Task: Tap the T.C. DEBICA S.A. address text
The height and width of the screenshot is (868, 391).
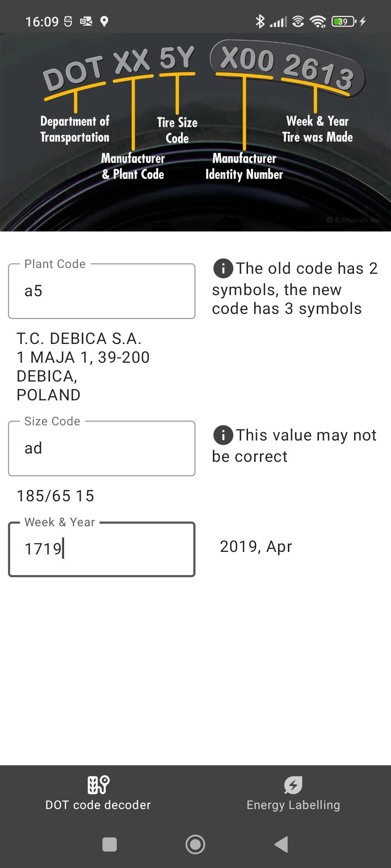Action: 83,367
